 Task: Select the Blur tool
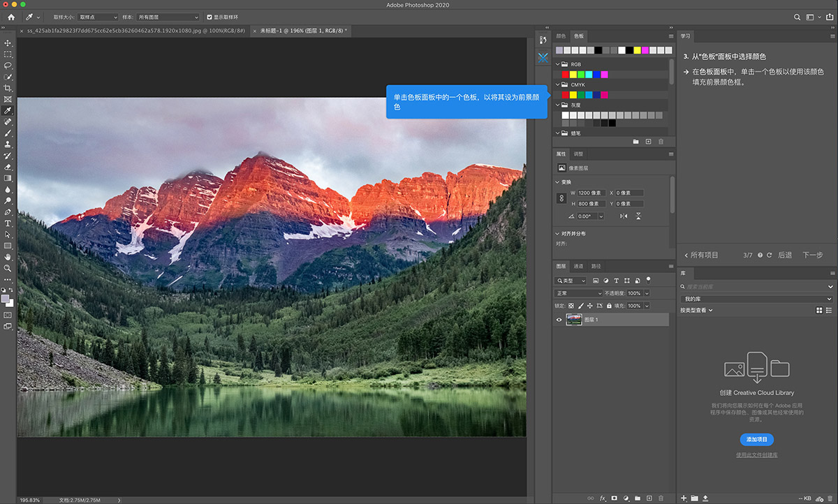8,189
